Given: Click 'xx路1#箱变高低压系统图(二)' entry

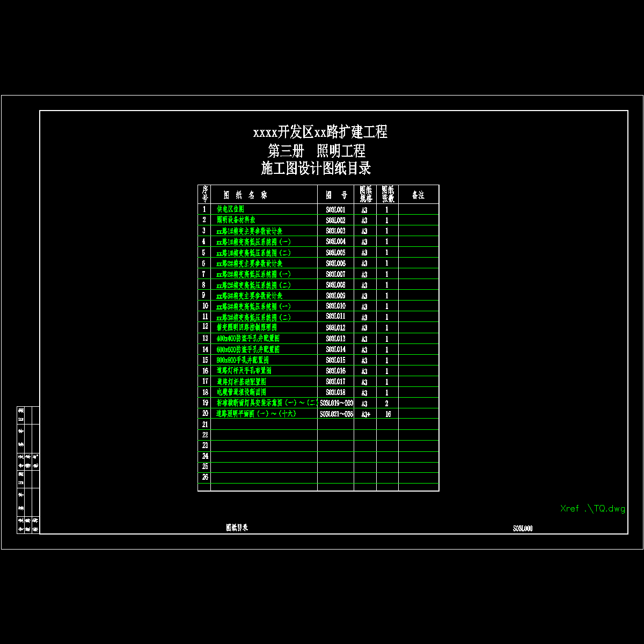Looking at the screenshot, I should tap(254, 253).
